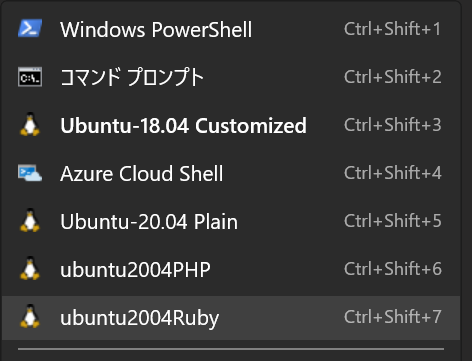This screenshot has height=361, width=472.
Task: Click the Ctrl+Shift+3 shortcut text
Action: (x=393, y=125)
